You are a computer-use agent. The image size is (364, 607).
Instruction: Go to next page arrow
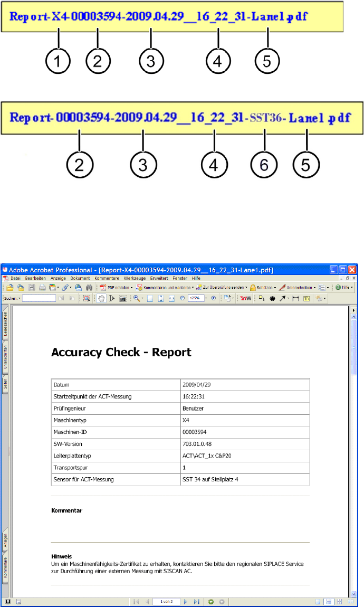coord(185,602)
